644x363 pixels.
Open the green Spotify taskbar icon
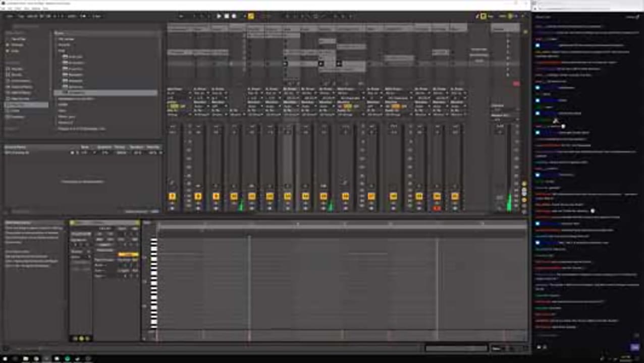tap(67, 358)
